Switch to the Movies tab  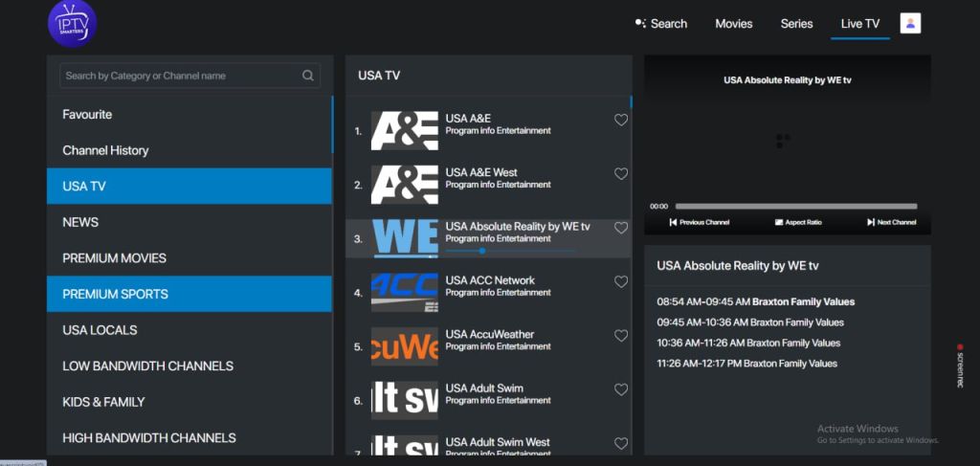point(733,24)
